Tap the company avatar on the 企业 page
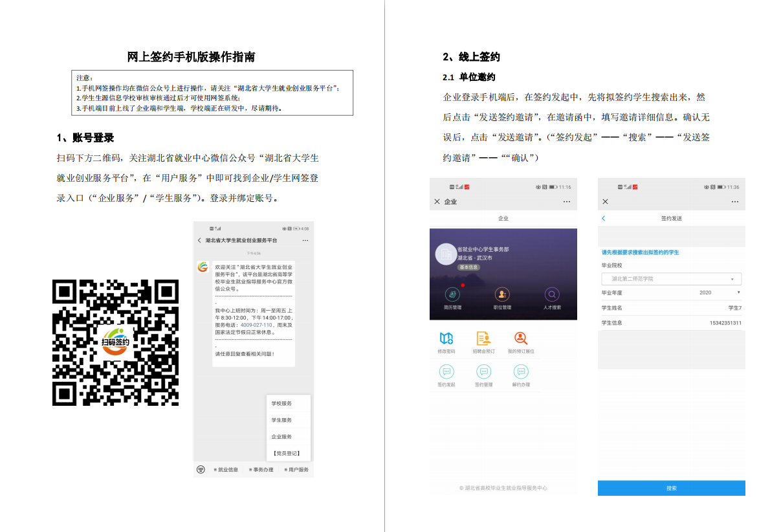This screenshot has width=770, height=532. point(446,254)
